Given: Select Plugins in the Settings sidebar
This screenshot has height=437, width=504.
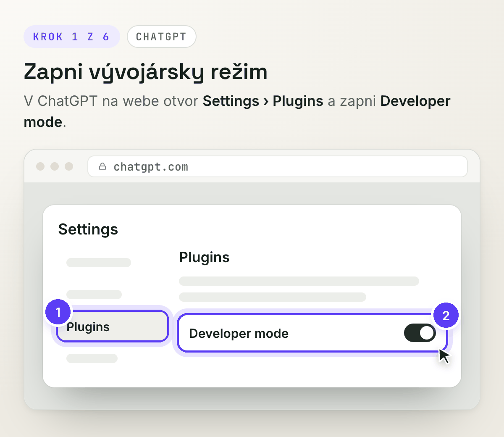Looking at the screenshot, I should 112,326.
